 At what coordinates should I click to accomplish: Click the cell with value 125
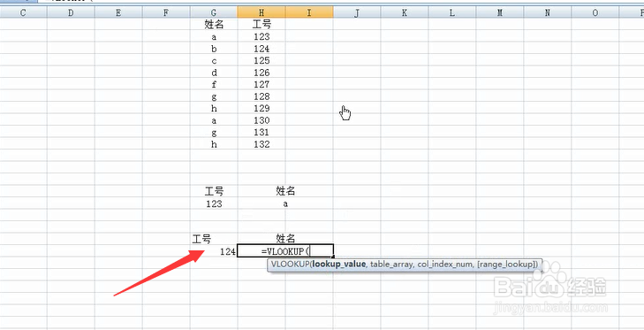[x=261, y=61]
